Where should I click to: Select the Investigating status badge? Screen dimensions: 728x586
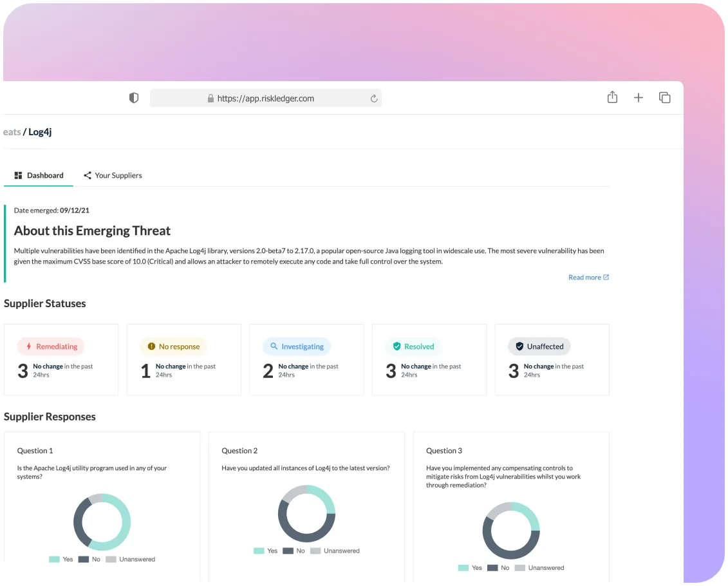pos(297,346)
